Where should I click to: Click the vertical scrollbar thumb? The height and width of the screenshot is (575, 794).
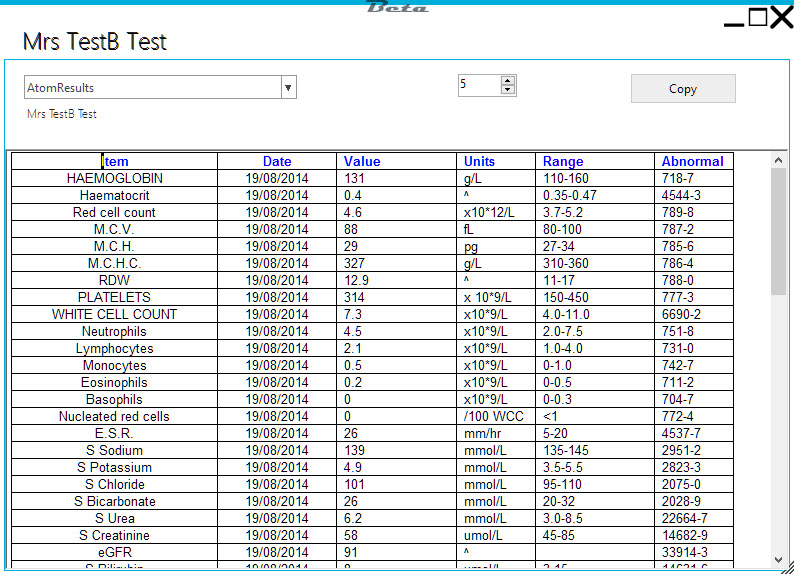click(x=778, y=231)
